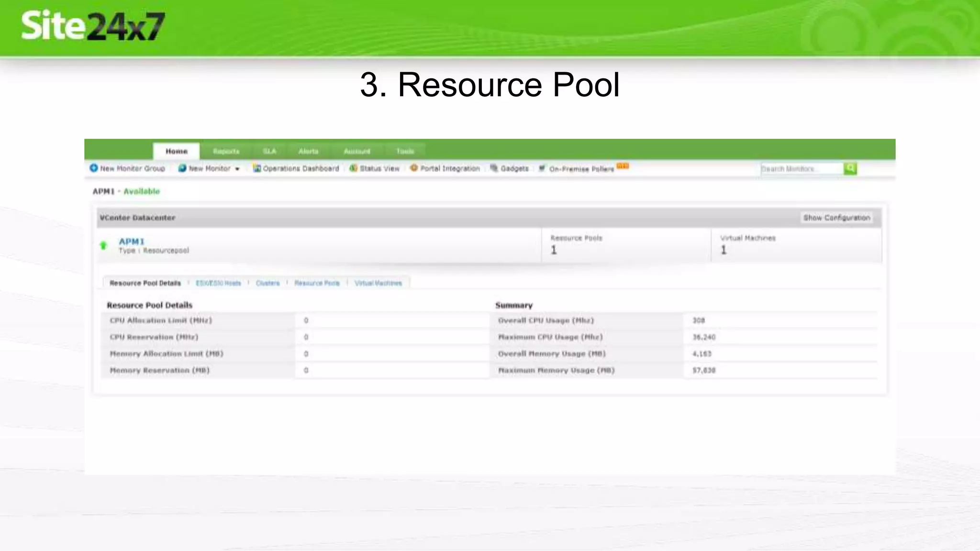Open the Clusters sub-tab
The height and width of the screenshot is (551, 980).
(267, 283)
